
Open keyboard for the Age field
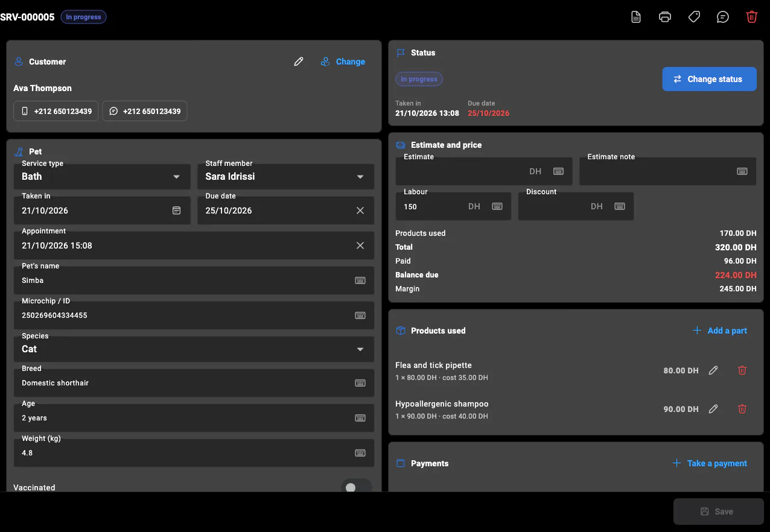pos(360,418)
